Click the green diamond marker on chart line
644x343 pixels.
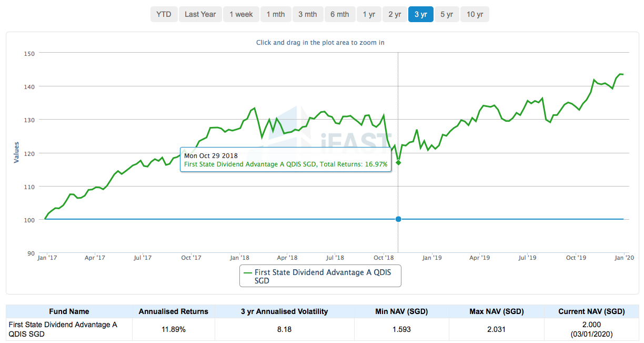(398, 162)
